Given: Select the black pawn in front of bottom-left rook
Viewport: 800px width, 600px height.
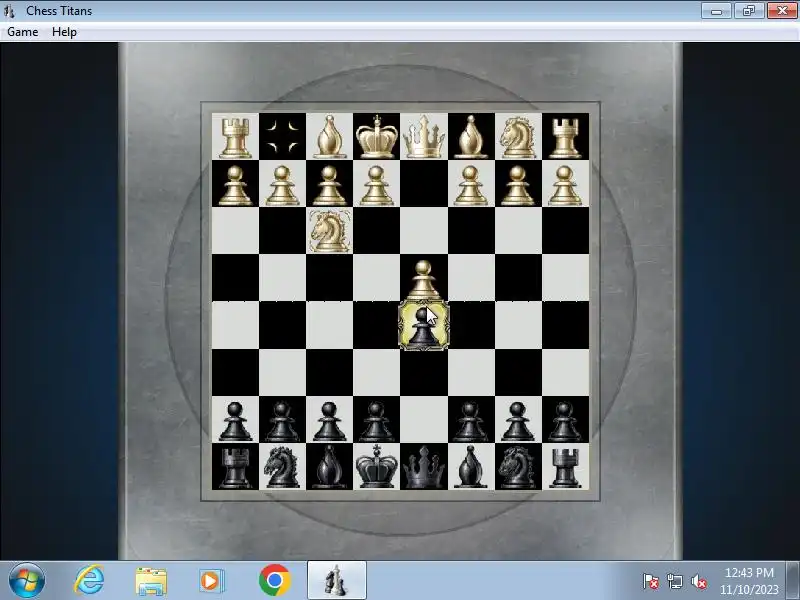Looking at the screenshot, I should click(x=235, y=421).
